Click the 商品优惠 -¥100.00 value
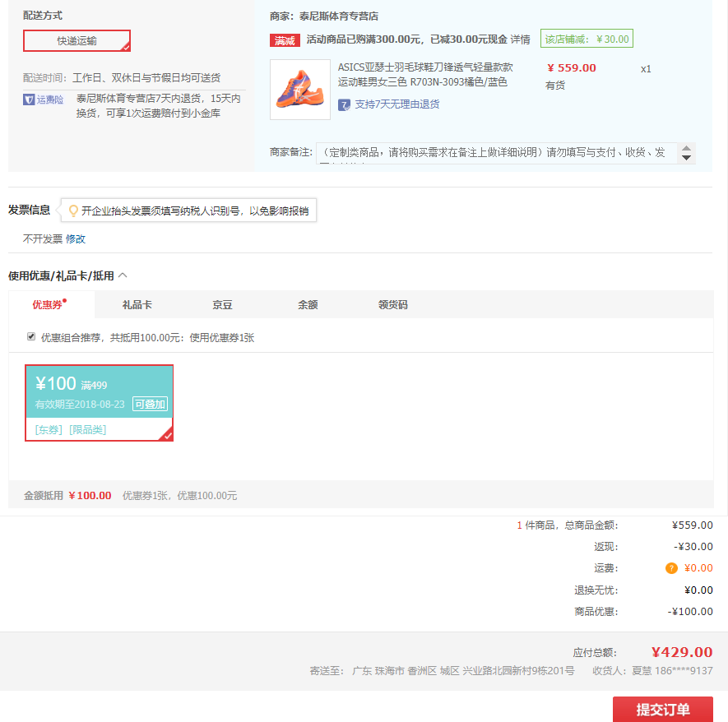Image resolution: width=728 pixels, height=722 pixels. tap(690, 612)
